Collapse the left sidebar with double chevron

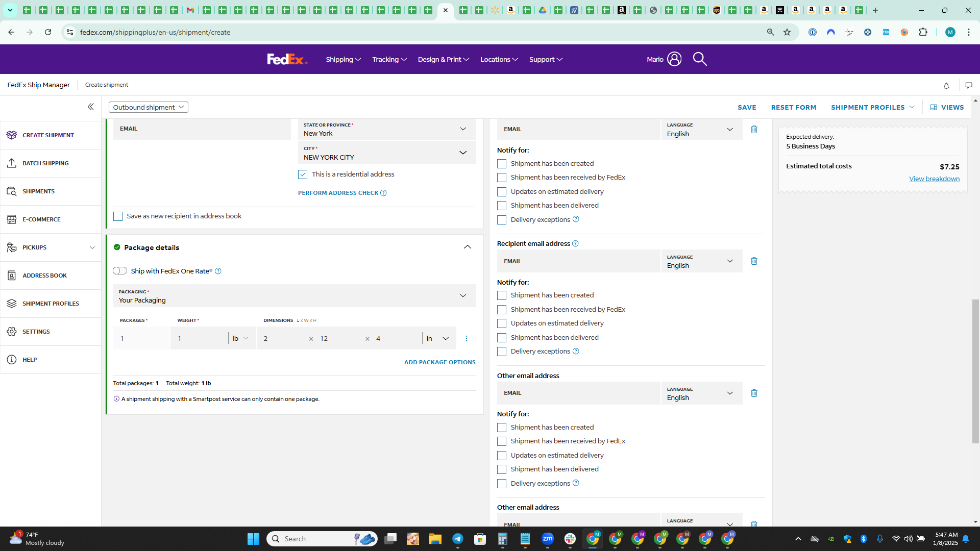tap(90, 107)
